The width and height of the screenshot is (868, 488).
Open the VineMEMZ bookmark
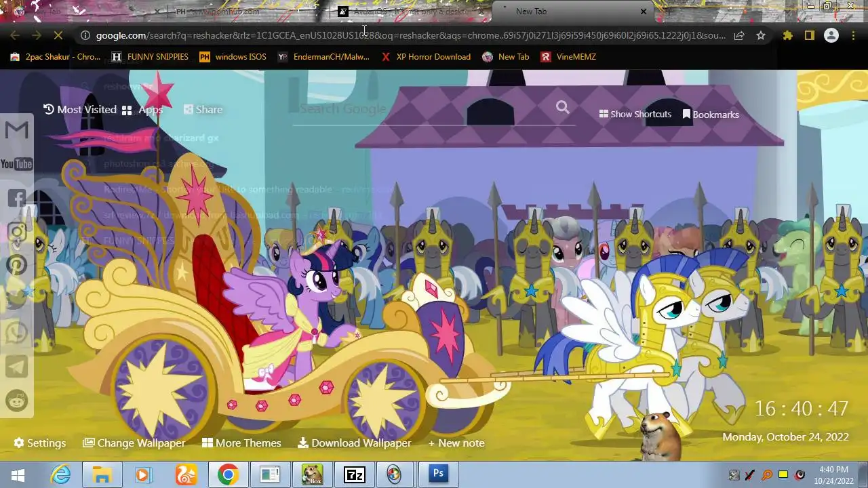coord(568,57)
